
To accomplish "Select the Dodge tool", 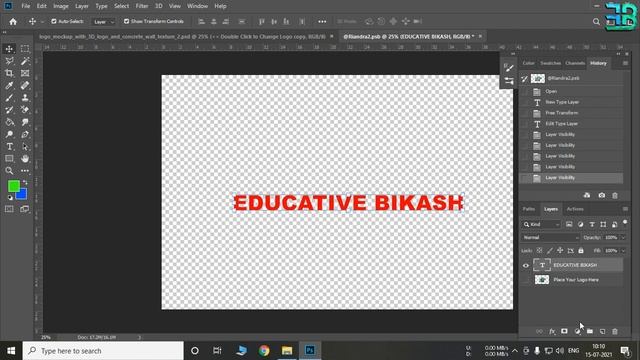I will click(x=9, y=134).
